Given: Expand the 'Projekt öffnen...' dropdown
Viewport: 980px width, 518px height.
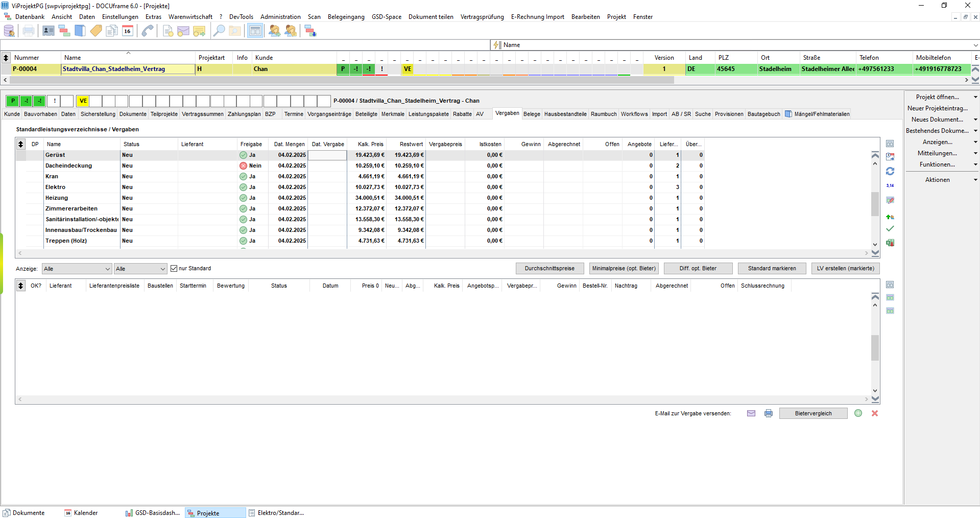Looking at the screenshot, I should 975,97.
